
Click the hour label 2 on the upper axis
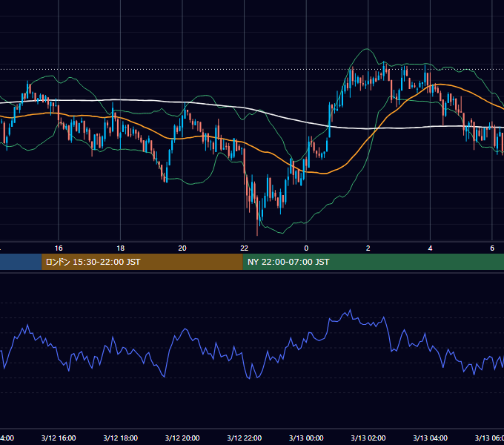368,248
